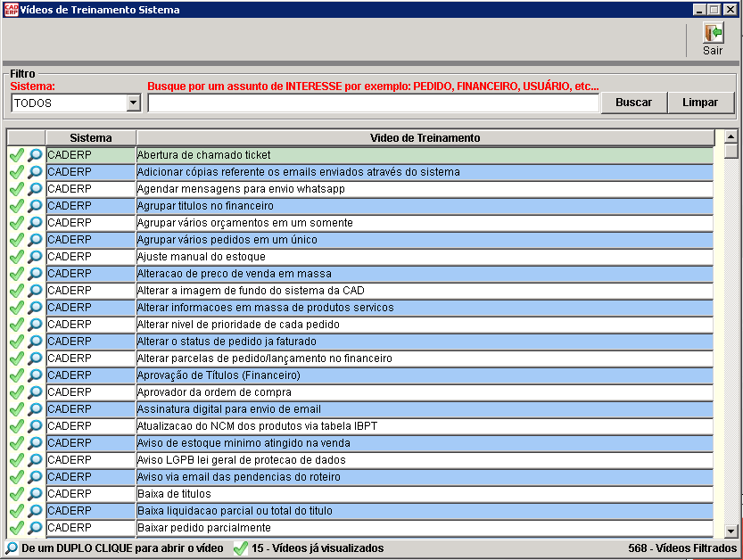The width and height of the screenshot is (743, 560).
Task: Select Alteracao de preco de venda em massa
Action: click(x=425, y=274)
